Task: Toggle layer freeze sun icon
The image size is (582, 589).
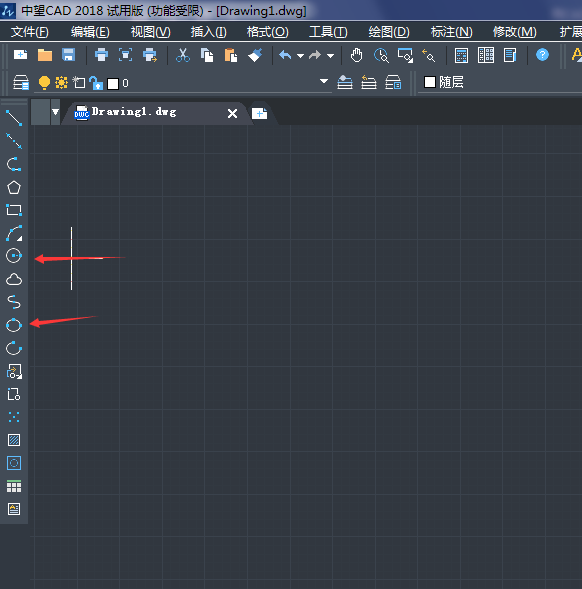Action: [x=61, y=82]
